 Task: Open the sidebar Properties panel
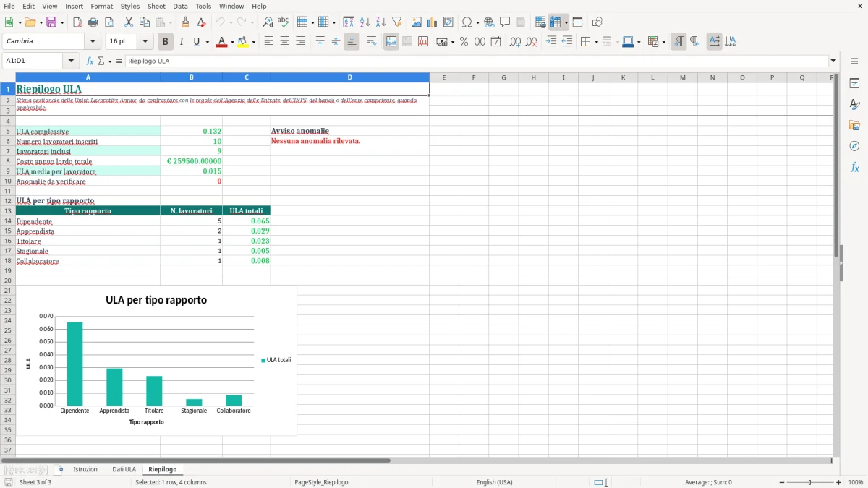[854, 84]
